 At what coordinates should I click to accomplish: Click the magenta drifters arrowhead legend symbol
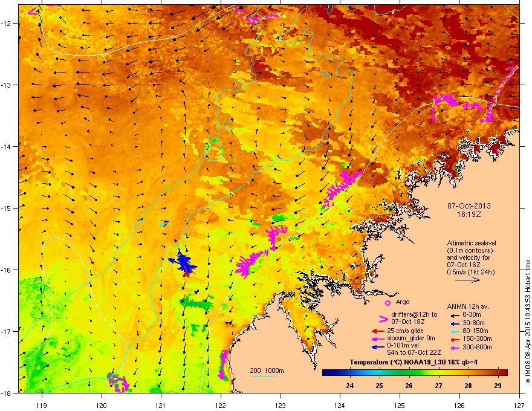coord(383,319)
